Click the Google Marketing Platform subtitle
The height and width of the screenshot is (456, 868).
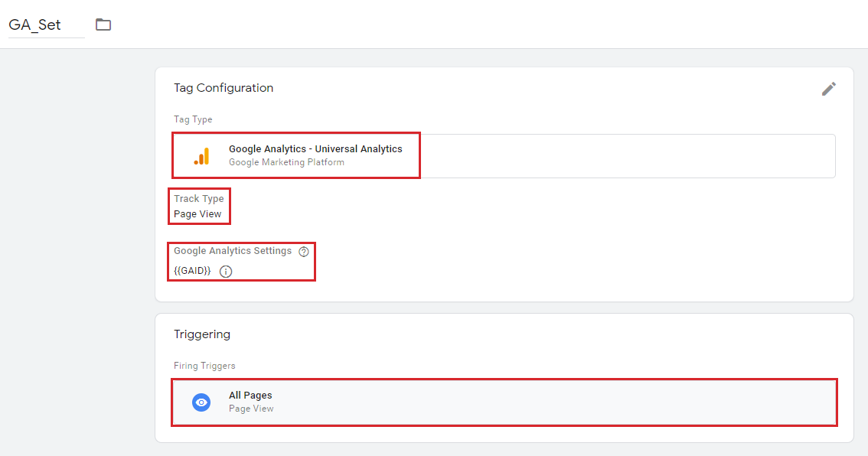[286, 162]
